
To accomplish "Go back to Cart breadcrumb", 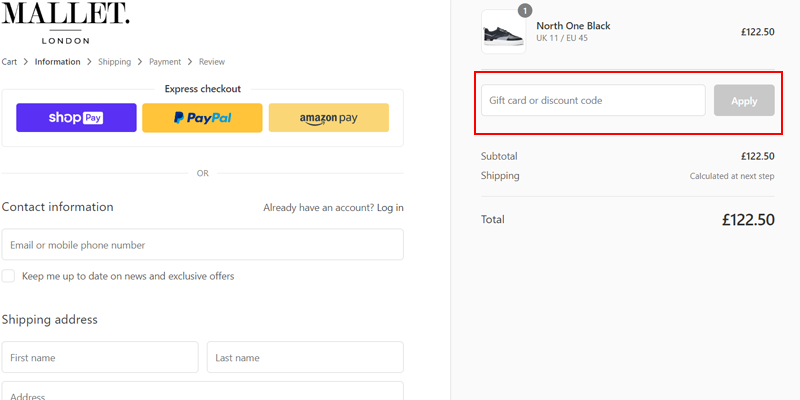I will (x=9, y=62).
